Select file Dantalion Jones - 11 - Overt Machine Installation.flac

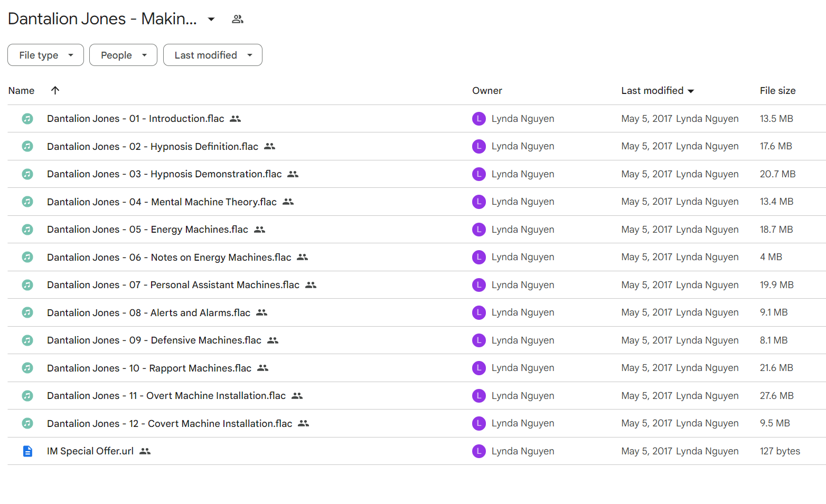(x=166, y=396)
